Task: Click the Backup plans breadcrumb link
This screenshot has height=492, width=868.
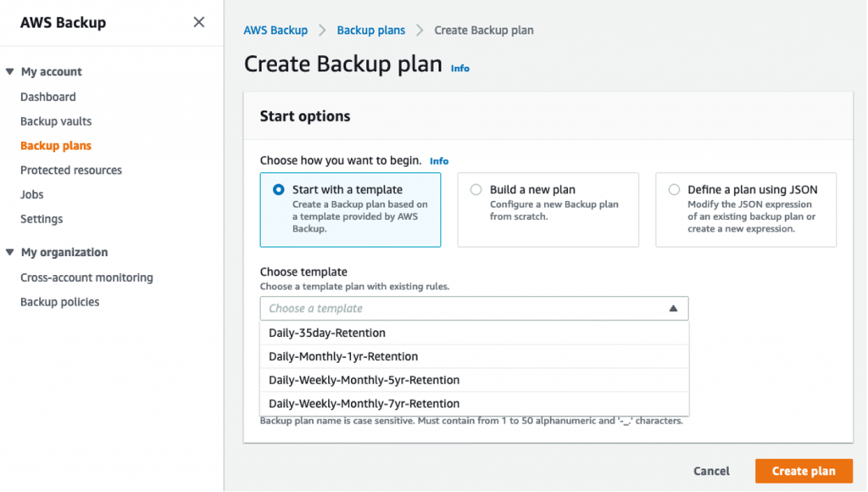Action: tap(370, 31)
